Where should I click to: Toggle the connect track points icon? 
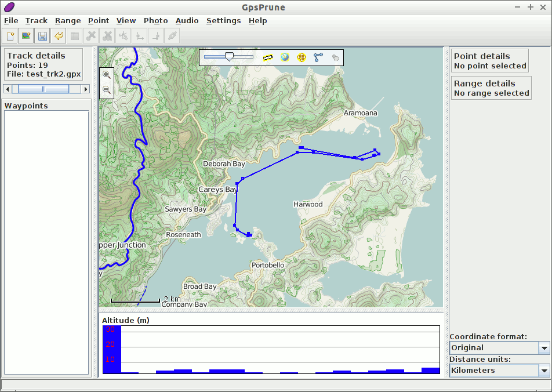318,57
